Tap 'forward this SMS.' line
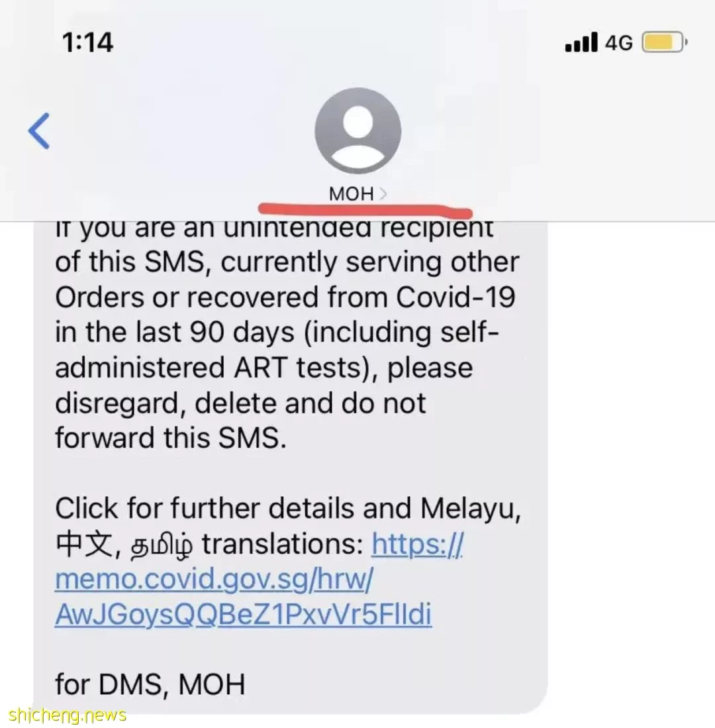Image resolution: width=715 pixels, height=728 pixels. (171, 437)
